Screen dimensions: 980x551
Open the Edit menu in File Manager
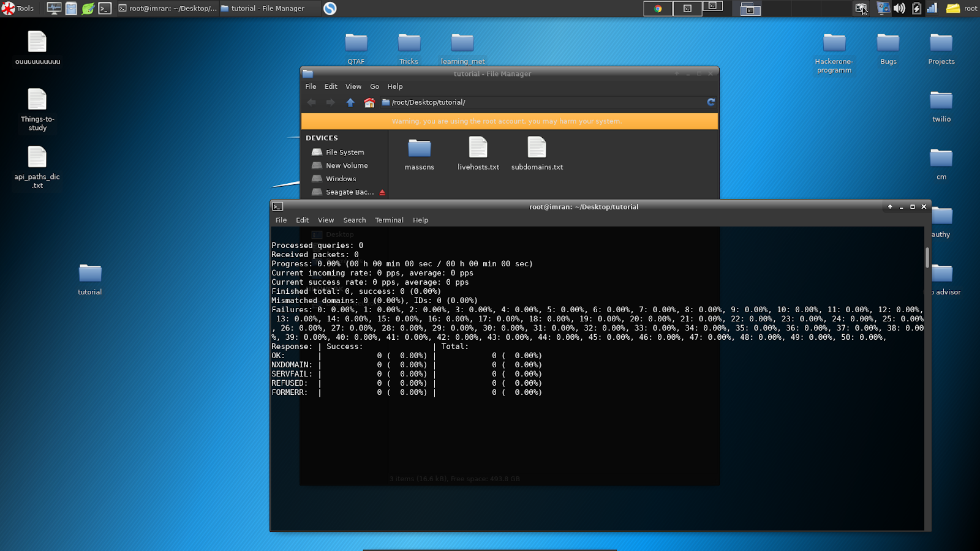point(331,86)
